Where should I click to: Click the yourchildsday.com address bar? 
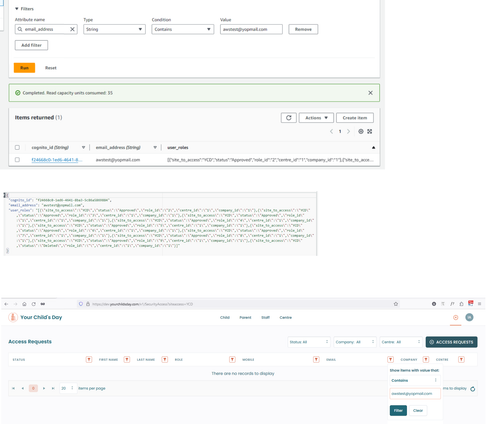coord(238,304)
